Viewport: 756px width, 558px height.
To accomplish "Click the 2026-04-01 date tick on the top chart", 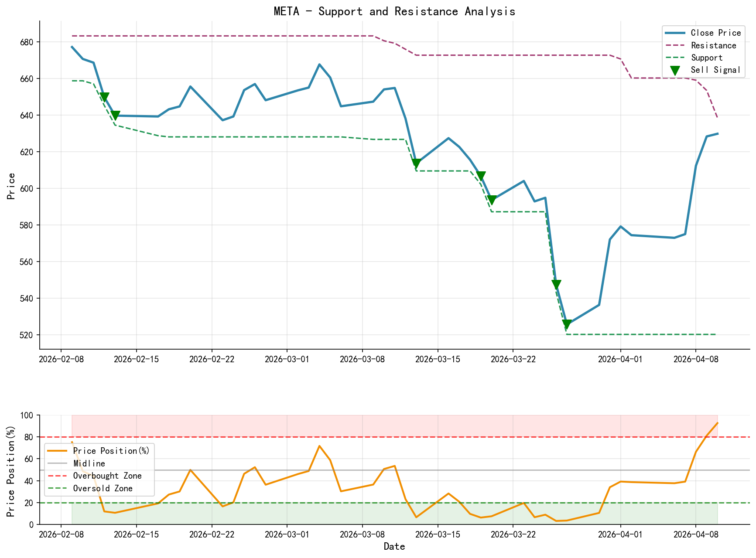I will click(x=621, y=359).
